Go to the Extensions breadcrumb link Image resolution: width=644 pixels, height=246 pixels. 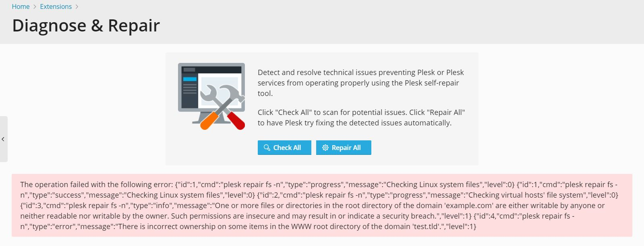point(56,6)
